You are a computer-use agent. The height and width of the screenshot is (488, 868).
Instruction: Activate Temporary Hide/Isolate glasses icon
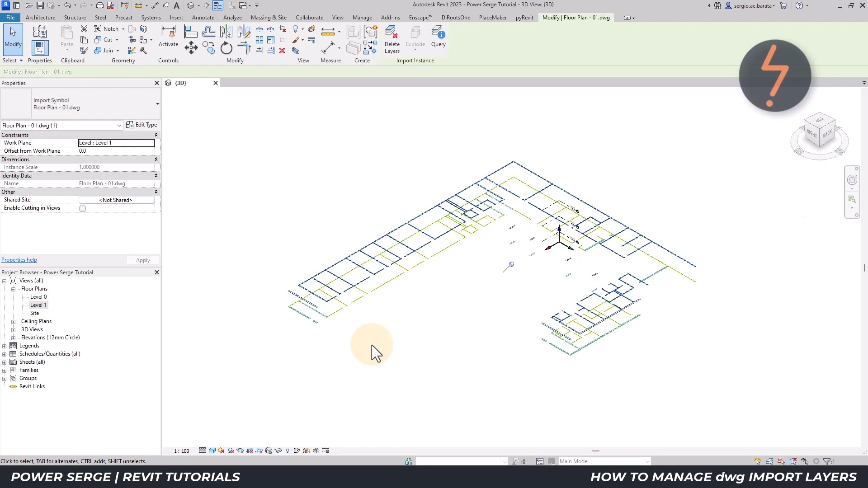(278, 450)
